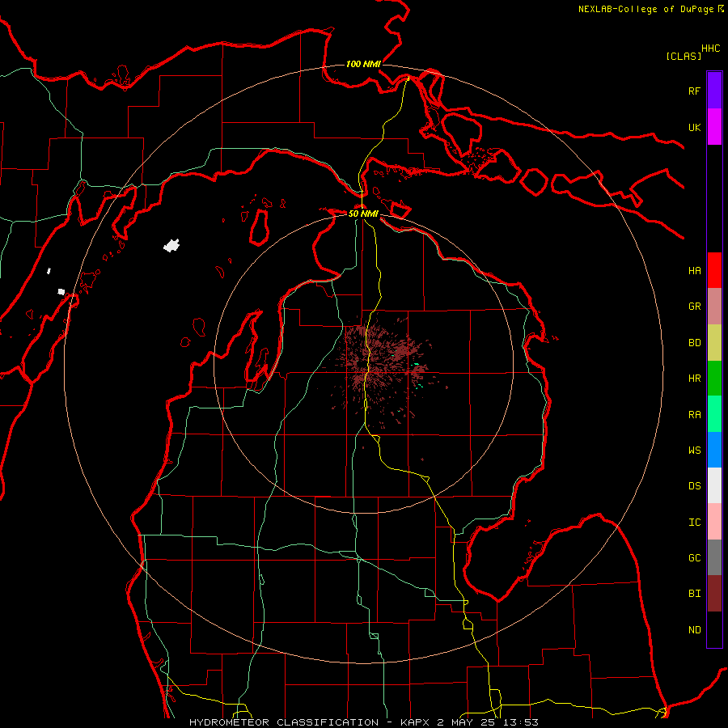
Task: Click the HR legend label
Action: tap(694, 379)
